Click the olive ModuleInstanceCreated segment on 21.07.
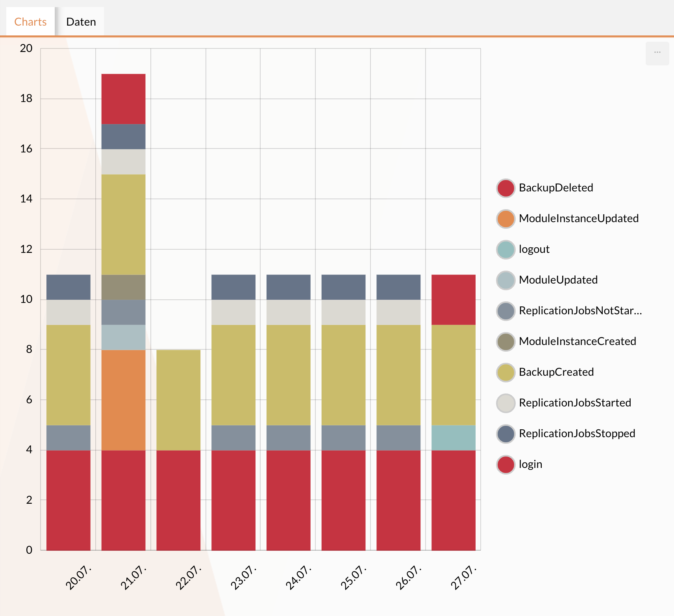Image resolution: width=674 pixels, height=616 pixels. 123,287
